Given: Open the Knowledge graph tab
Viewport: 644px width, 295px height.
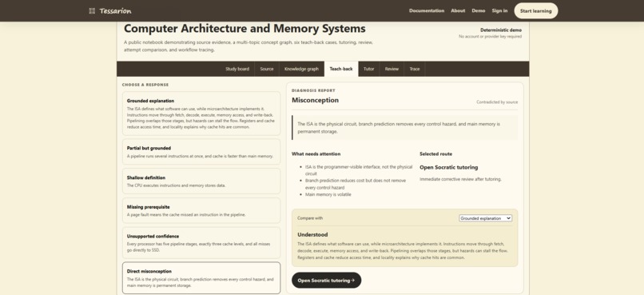Looking at the screenshot, I should [301, 69].
